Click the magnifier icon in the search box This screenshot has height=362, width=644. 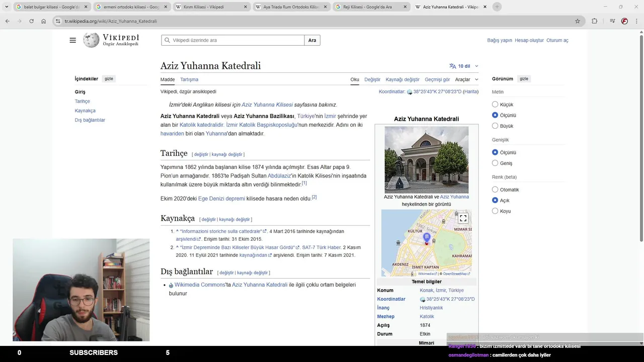coord(167,40)
